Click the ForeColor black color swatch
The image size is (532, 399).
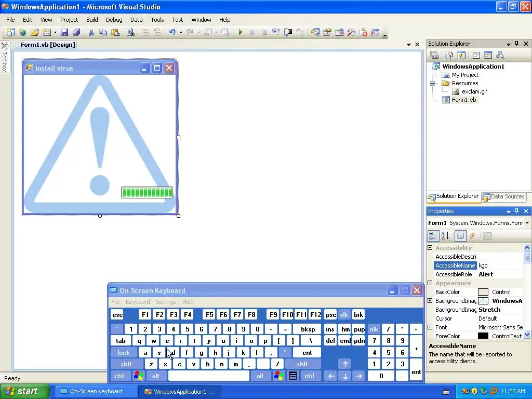point(483,336)
